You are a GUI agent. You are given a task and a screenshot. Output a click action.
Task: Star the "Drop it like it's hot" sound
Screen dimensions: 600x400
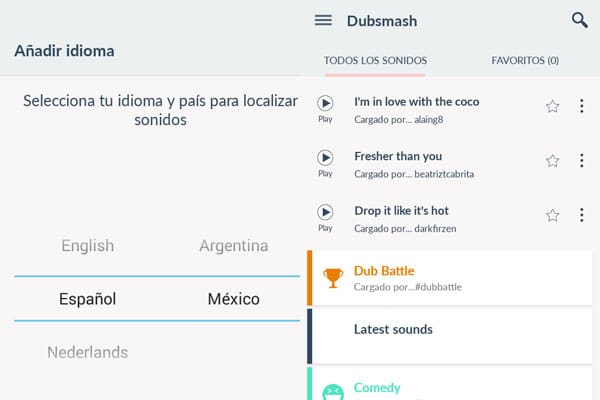552,215
